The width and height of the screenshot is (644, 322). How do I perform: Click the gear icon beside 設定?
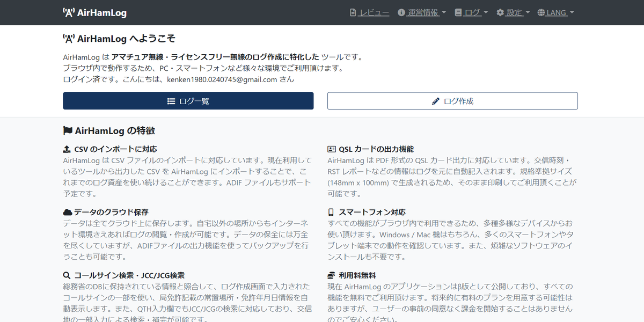coord(500,12)
